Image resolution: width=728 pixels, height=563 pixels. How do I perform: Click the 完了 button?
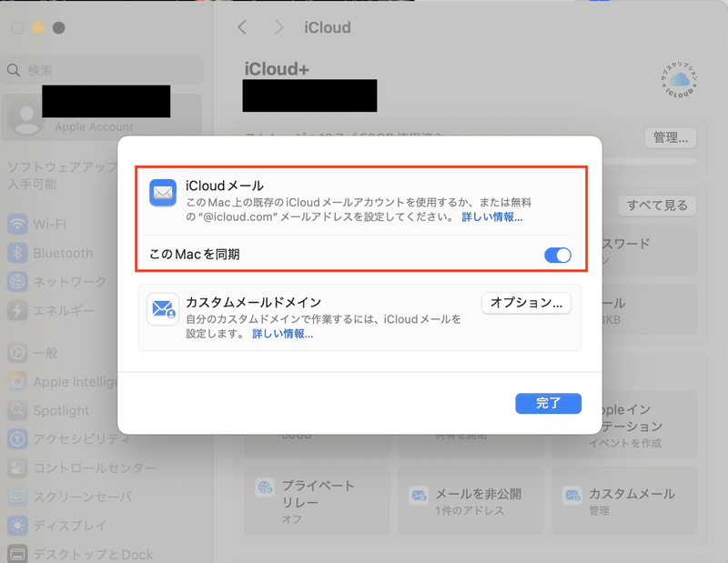pos(548,403)
